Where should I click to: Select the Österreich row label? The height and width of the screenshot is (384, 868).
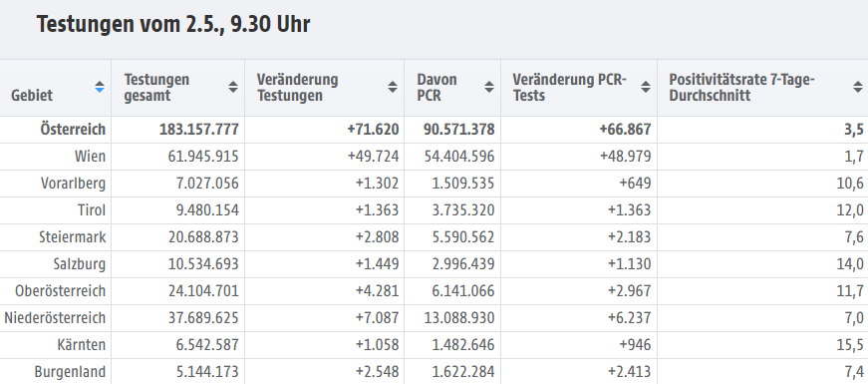tap(73, 130)
